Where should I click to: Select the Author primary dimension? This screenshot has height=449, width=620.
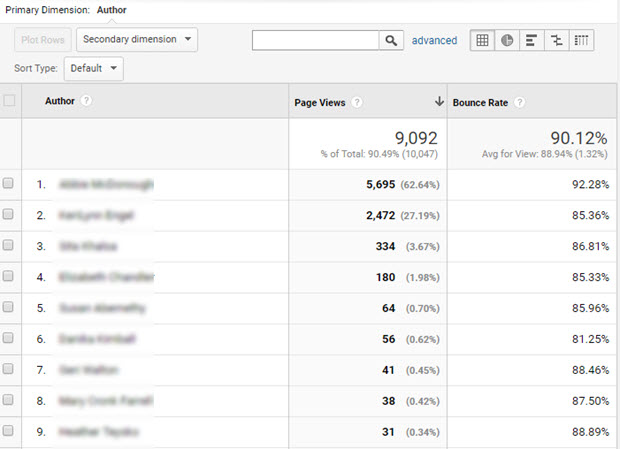(x=111, y=10)
